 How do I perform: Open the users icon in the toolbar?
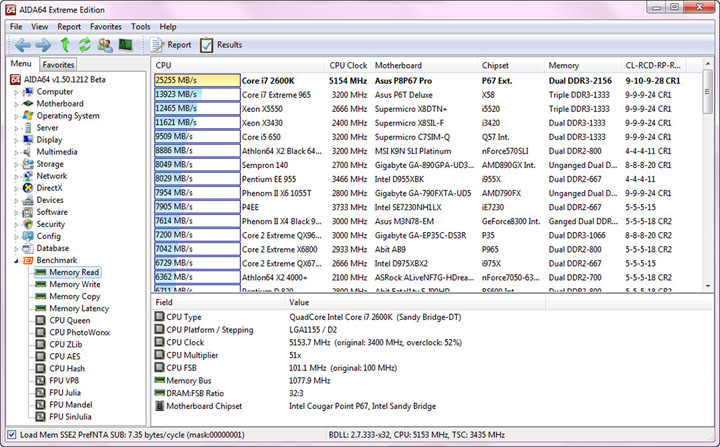[105, 45]
